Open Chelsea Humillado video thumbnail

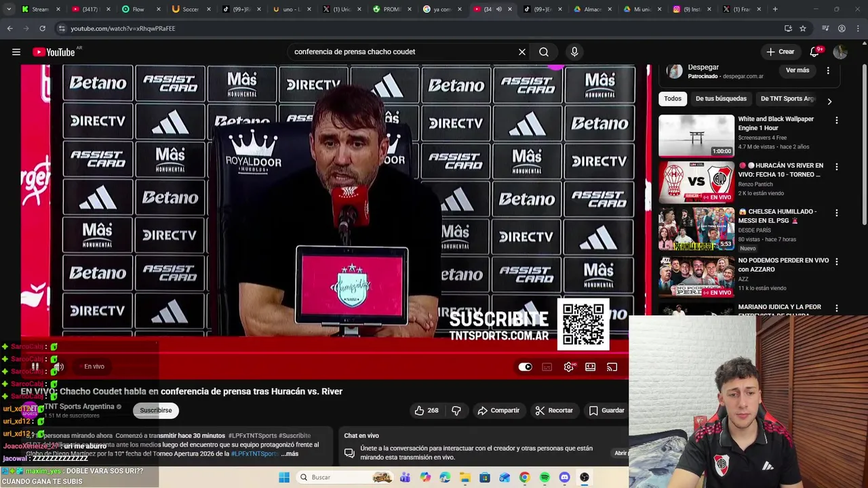tap(696, 228)
